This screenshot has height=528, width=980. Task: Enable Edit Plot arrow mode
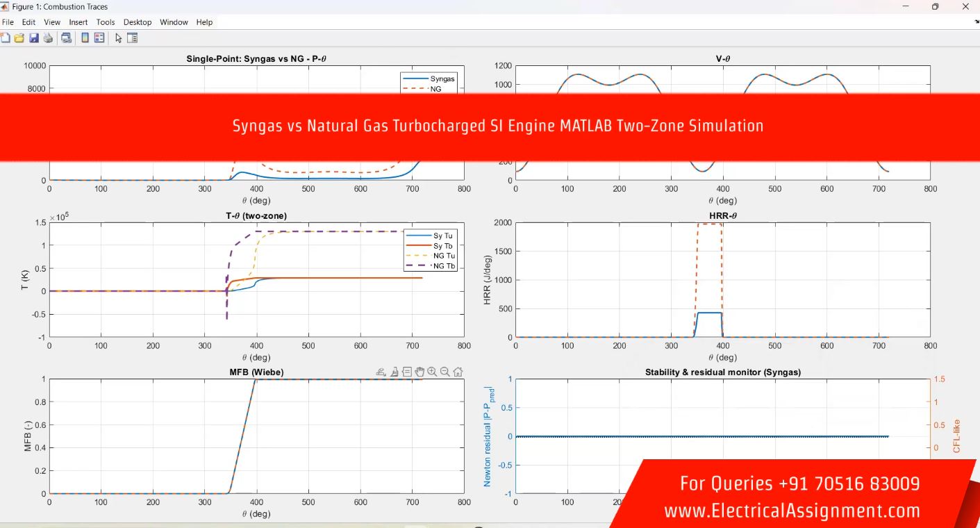pyautogui.click(x=118, y=38)
